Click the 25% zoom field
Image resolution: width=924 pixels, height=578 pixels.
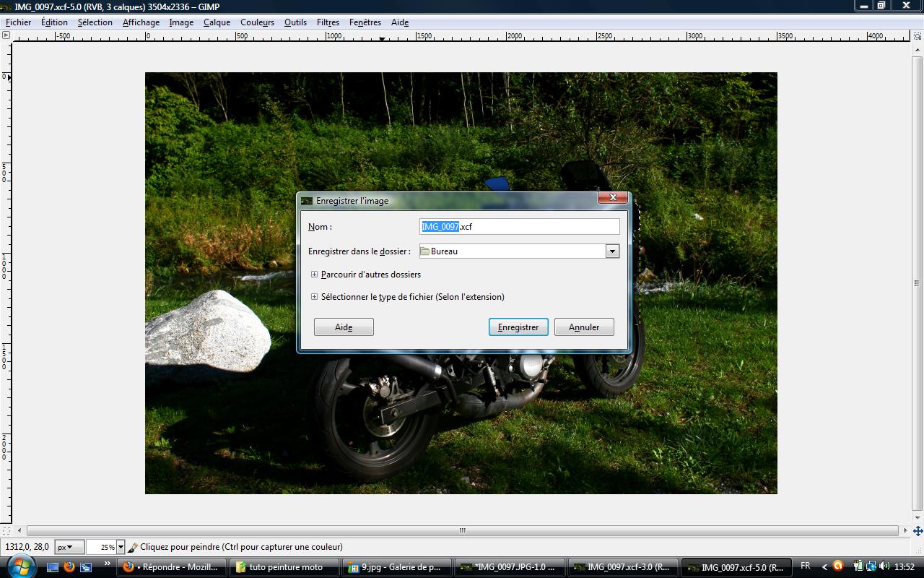click(102, 547)
